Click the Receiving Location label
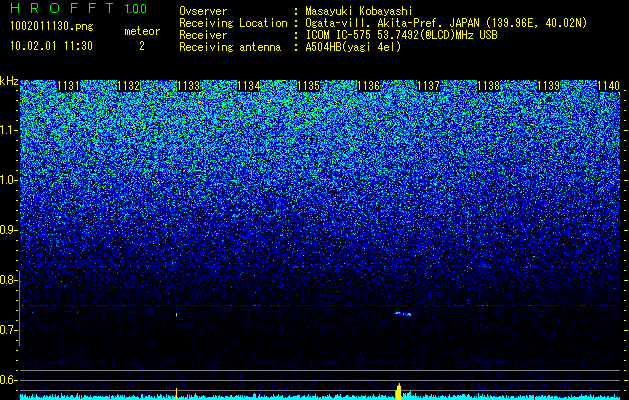Viewport: 629px width, 400px height. 233,23
